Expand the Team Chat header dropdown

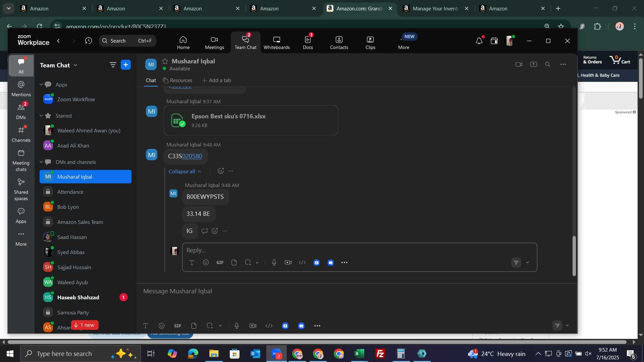coord(75,65)
